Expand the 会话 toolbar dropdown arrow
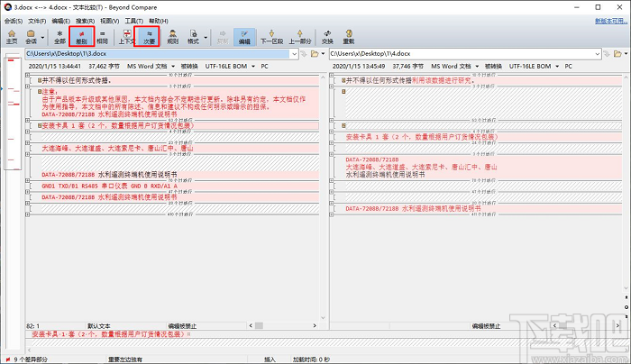Viewport: 631px width, 364px height. coord(42,38)
